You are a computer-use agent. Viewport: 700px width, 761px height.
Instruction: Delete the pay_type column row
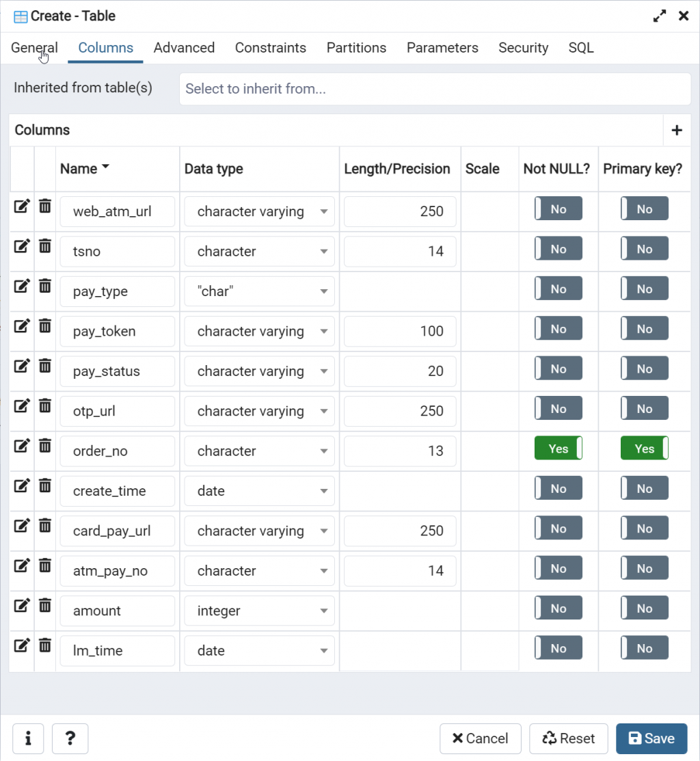pos(44,285)
